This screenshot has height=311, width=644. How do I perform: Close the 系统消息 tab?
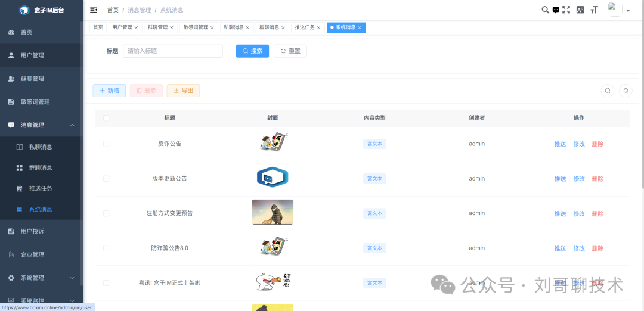click(360, 28)
